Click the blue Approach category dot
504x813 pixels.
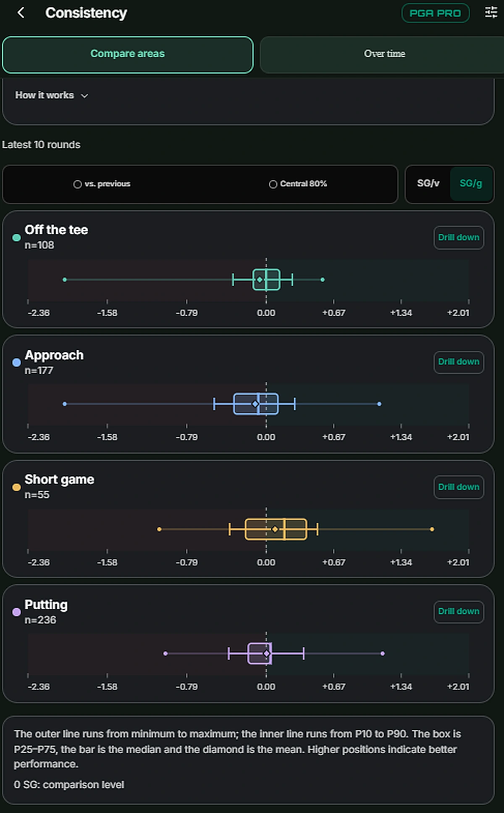[16, 362]
